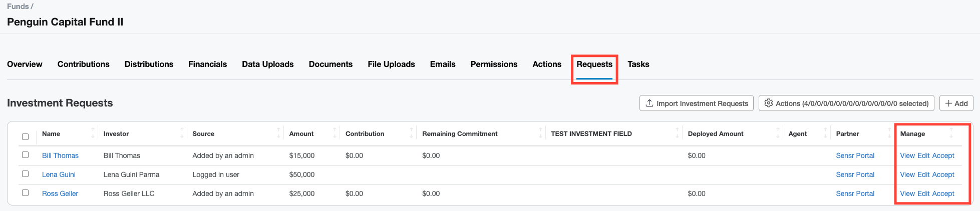The image size is (980, 211).
Task: Open Sensr Portal partner for Bill Thomas
Action: (855, 155)
